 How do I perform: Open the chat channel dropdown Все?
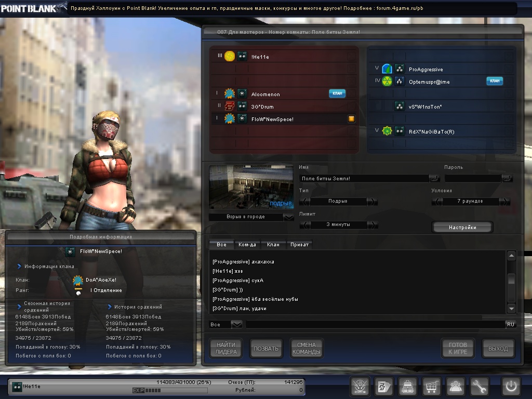[x=236, y=324]
